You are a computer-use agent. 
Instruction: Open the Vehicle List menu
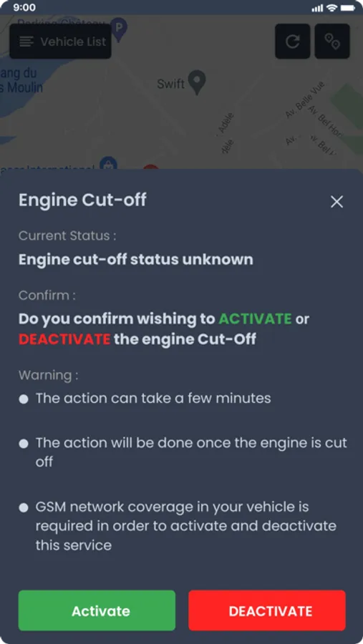60,41
